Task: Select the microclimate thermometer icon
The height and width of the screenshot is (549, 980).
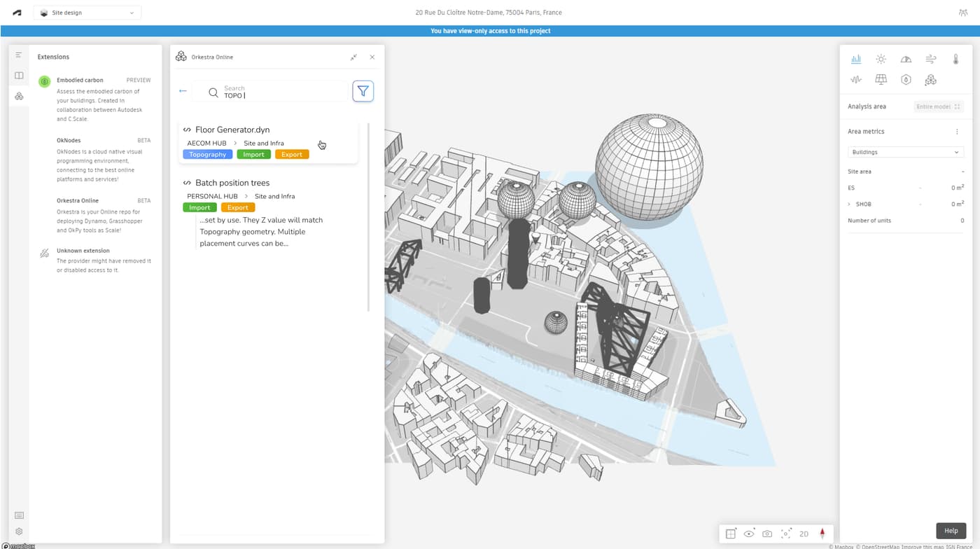Action: (955, 60)
